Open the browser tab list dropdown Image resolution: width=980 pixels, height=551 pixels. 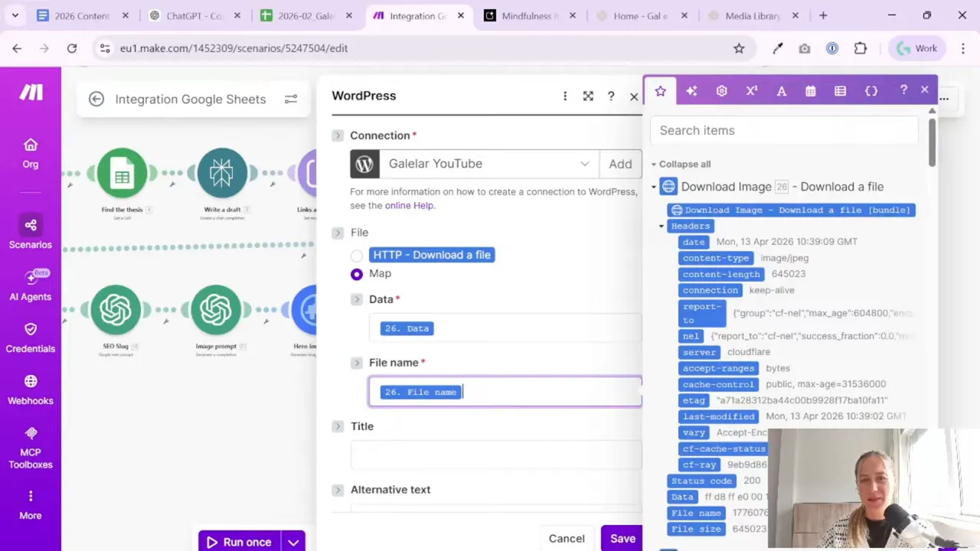pyautogui.click(x=15, y=15)
